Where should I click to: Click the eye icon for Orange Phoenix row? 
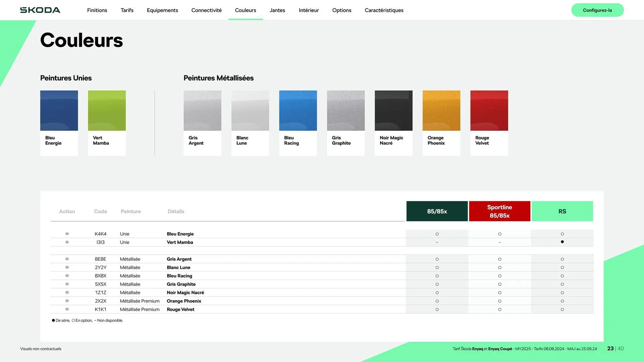[67, 301]
